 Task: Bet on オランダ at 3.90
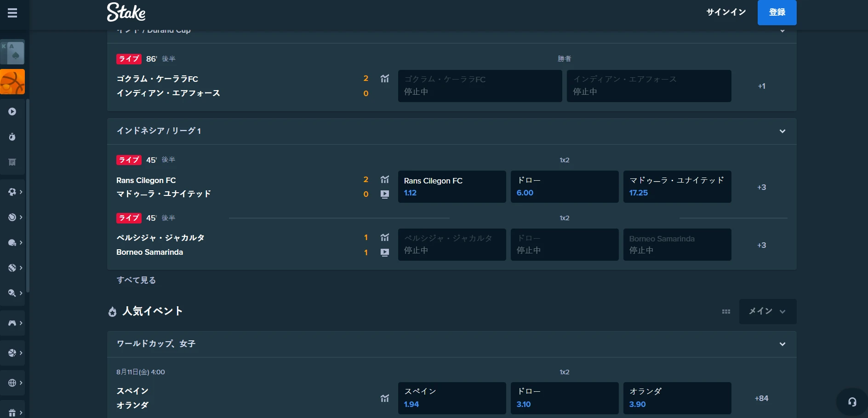677,398
